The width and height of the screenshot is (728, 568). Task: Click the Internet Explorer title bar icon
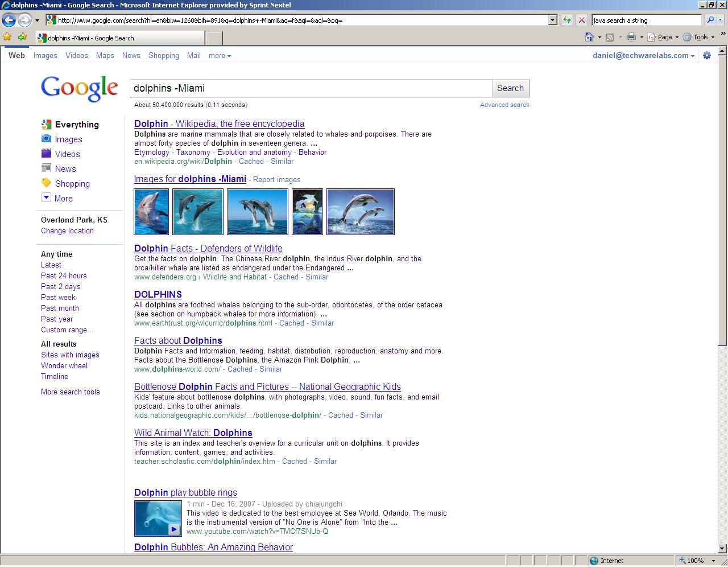(6, 5)
